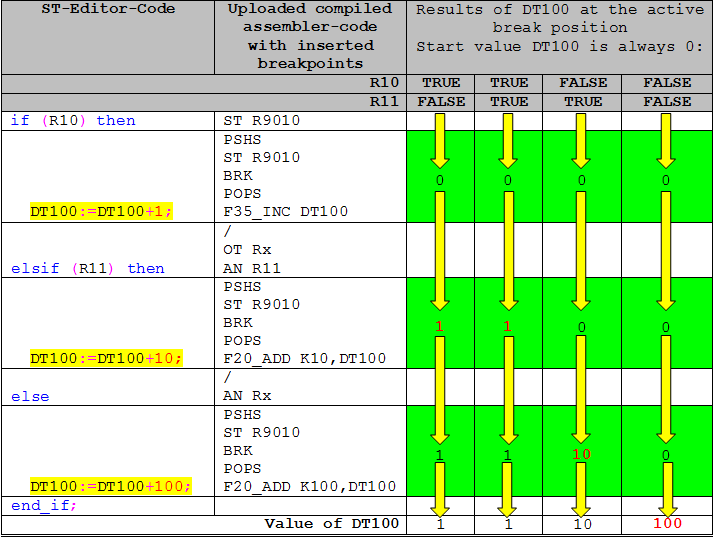Click the 'F20_ADD K10,DT100' instruction
Screen dimensions: 715x537
pyautogui.click(x=305, y=358)
